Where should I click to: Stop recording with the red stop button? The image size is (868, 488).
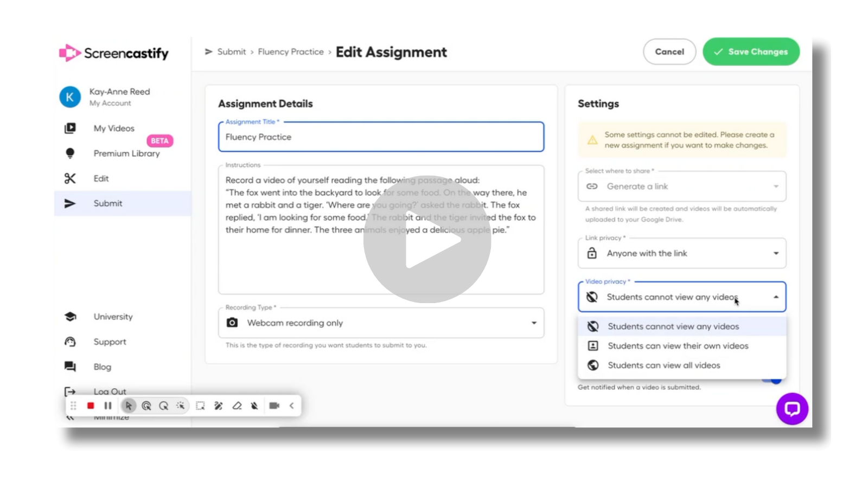[x=91, y=406]
